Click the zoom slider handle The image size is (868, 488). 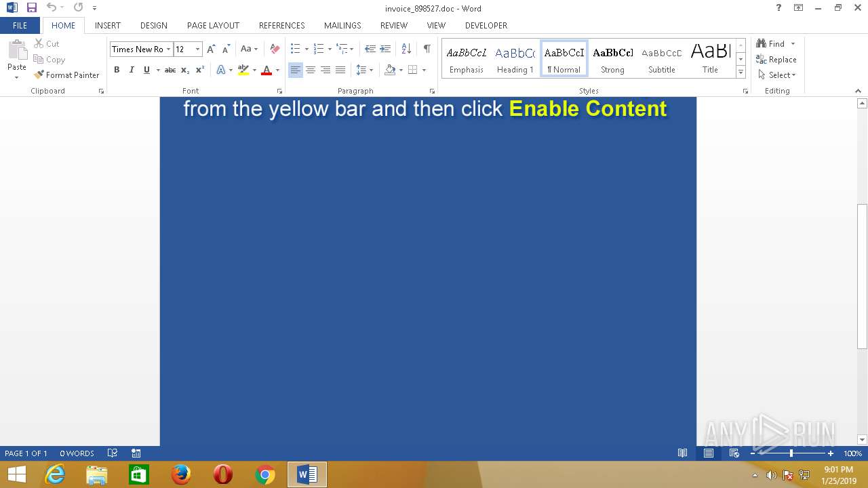click(x=791, y=453)
